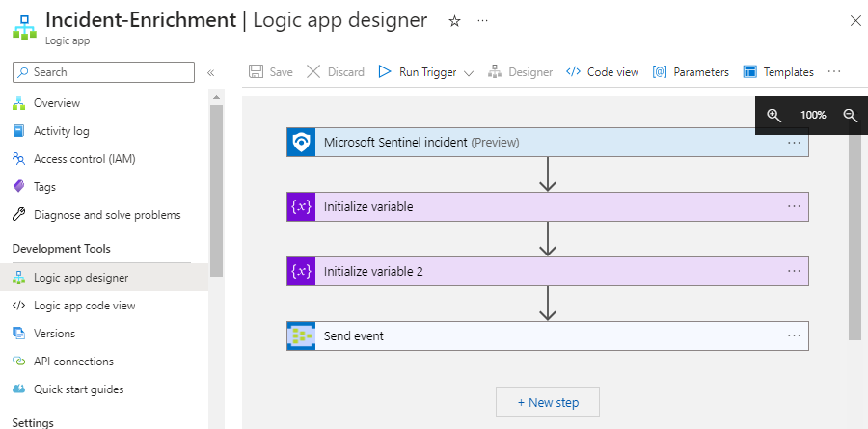Click the sidebar scroll up arrow

pos(216,97)
